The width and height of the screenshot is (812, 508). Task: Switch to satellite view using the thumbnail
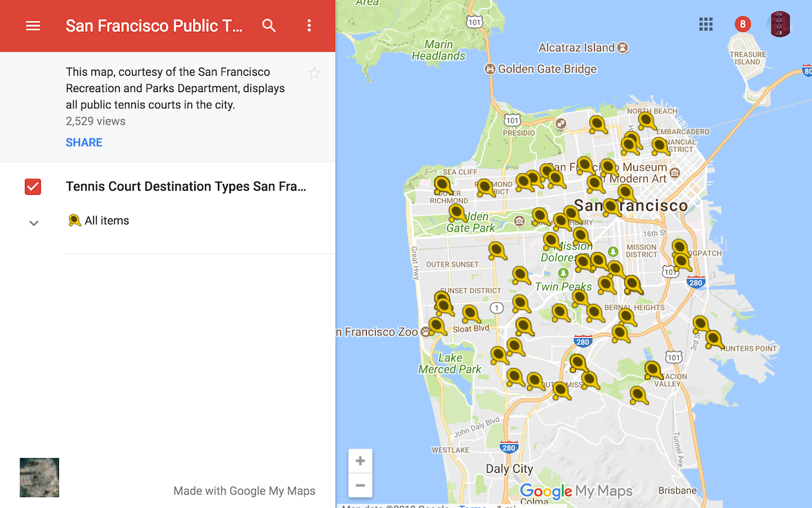point(39,478)
